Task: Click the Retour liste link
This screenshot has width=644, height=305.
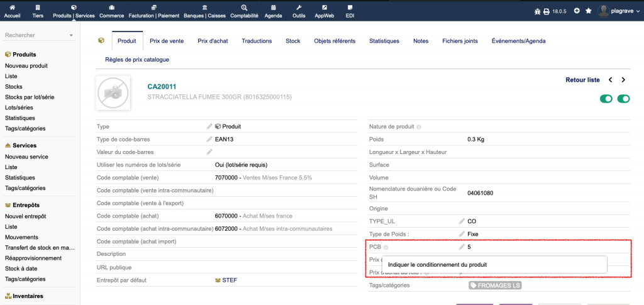Action: (582, 80)
